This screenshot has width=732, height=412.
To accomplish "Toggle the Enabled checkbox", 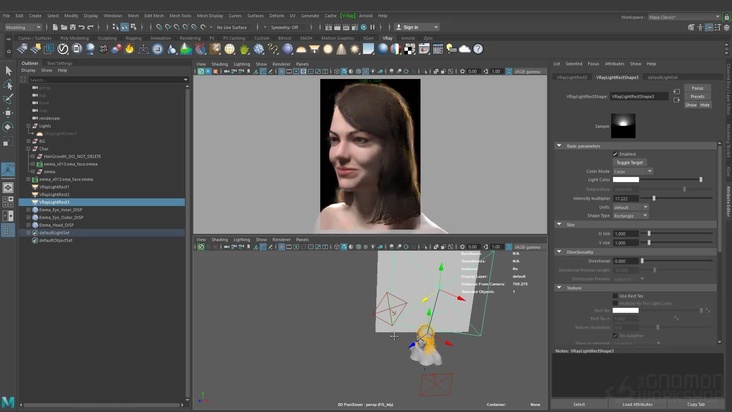I will [x=615, y=154].
